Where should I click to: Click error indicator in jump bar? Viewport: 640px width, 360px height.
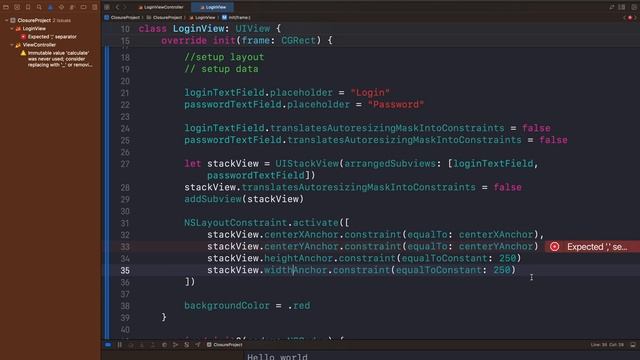tap(630, 18)
